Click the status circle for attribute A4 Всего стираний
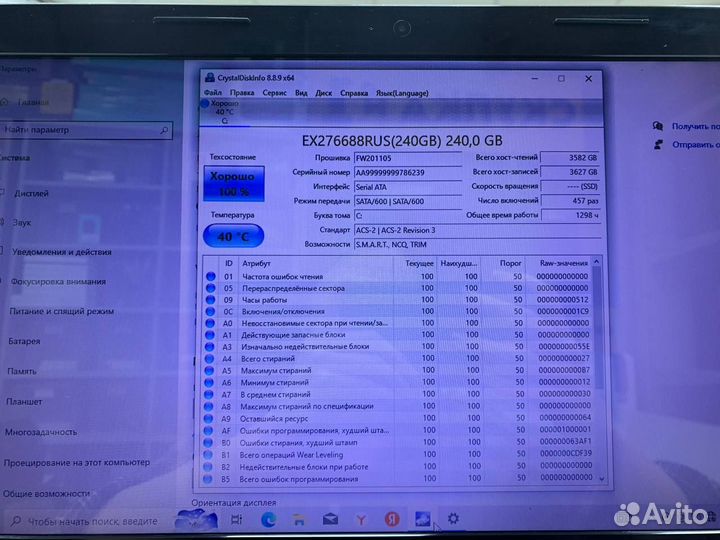The width and height of the screenshot is (720, 540). pos(209,359)
